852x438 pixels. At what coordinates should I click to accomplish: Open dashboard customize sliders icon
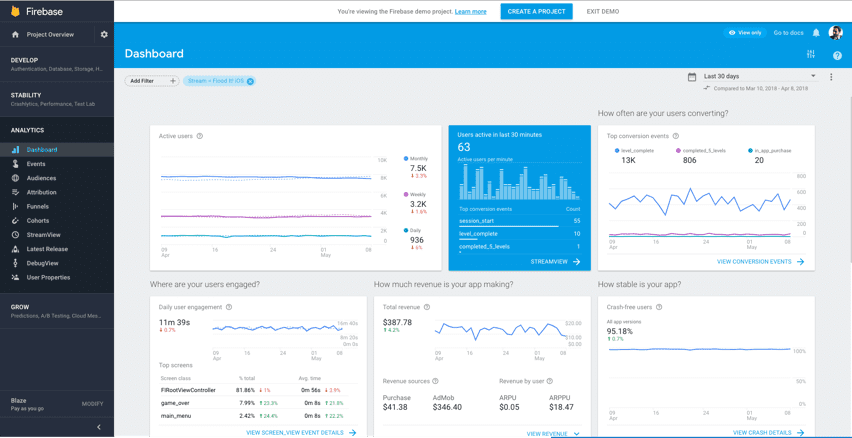coord(811,54)
